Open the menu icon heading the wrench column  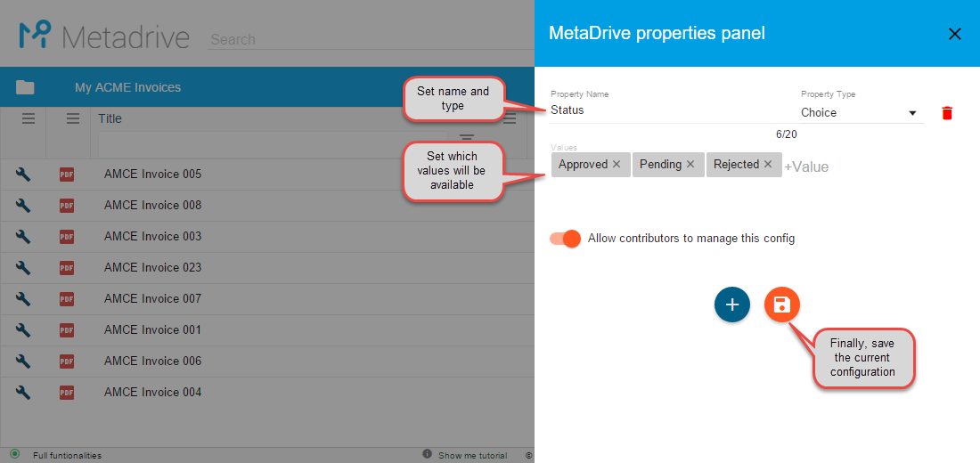tap(29, 118)
